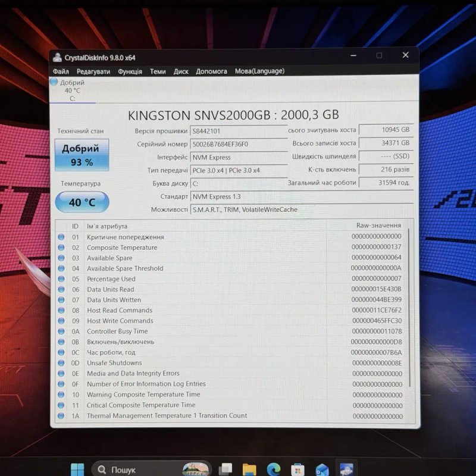Open the Теми menu
This screenshot has height=476, width=476.
coord(158,71)
